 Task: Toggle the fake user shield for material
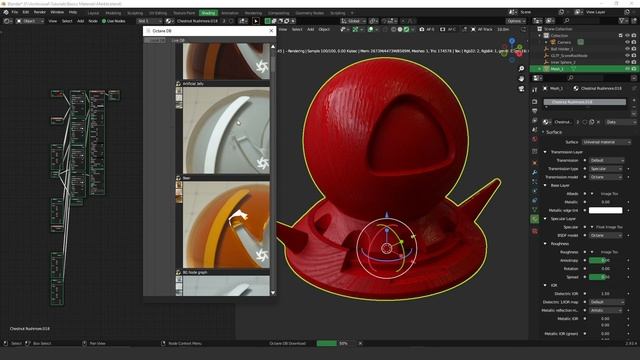pos(584,122)
